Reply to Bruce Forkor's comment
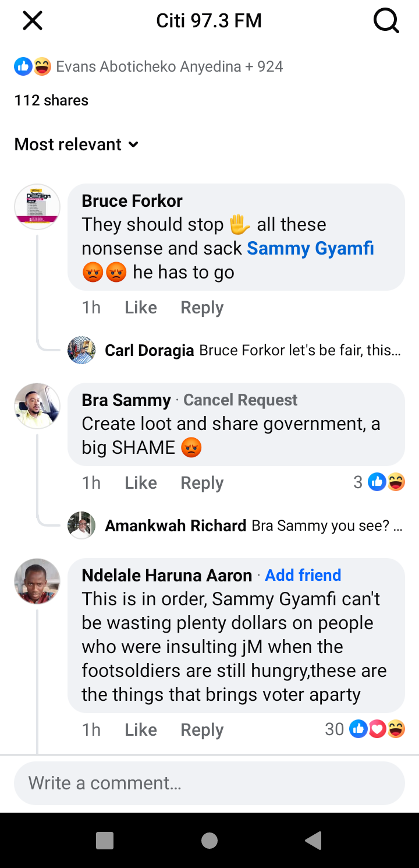 tap(202, 308)
